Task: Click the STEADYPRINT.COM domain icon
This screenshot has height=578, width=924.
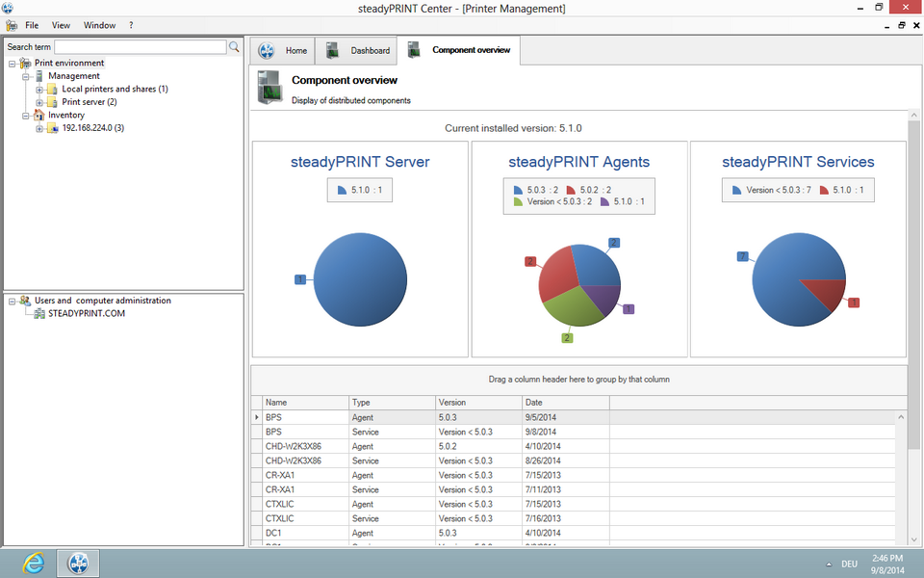Action: coord(38,314)
